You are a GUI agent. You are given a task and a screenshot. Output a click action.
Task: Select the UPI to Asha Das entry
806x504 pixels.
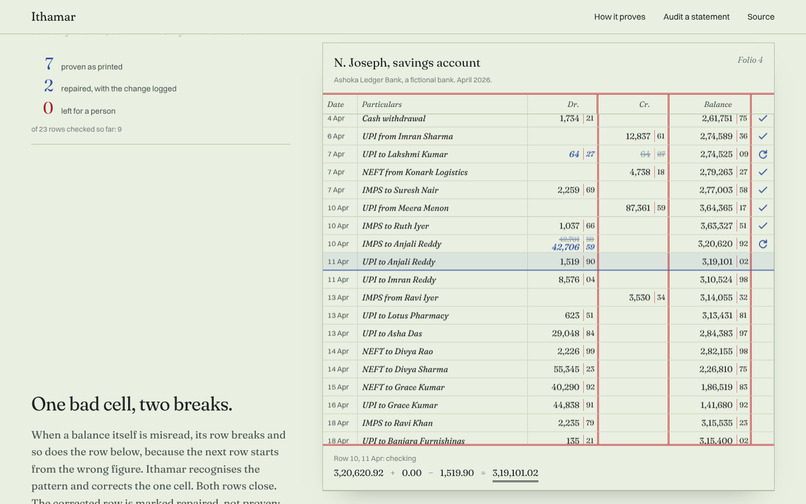pos(548,334)
